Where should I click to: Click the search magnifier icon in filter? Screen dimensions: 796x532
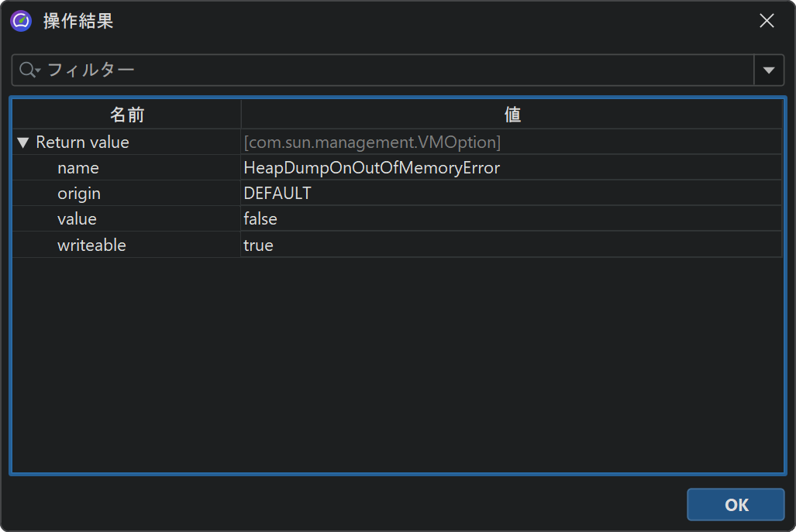pos(29,70)
